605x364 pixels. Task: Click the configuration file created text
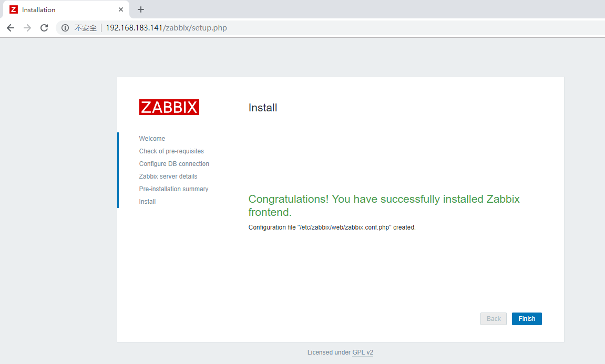coord(332,227)
